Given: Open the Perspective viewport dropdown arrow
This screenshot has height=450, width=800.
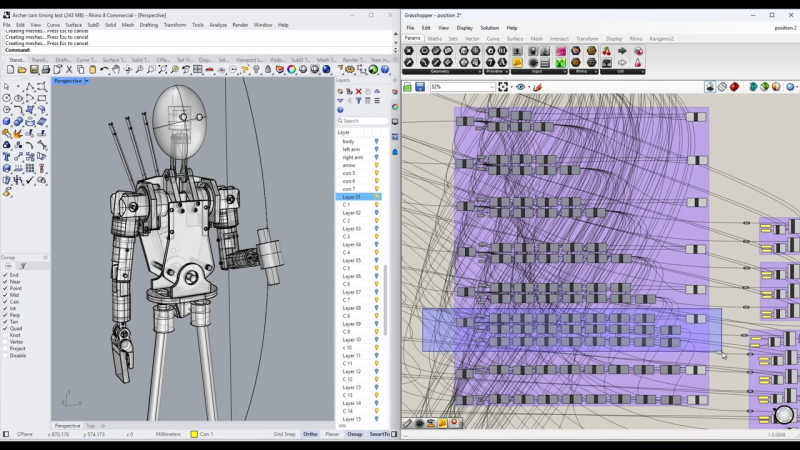Looking at the screenshot, I should point(87,81).
